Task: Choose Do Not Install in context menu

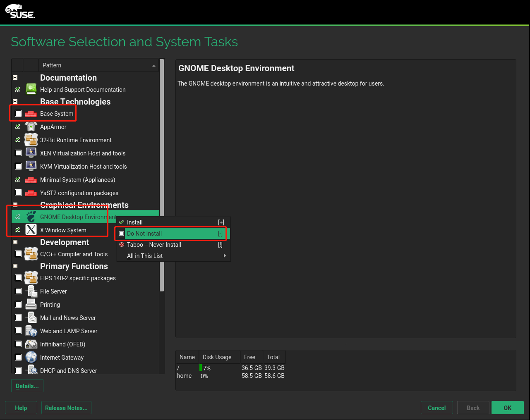Action: [x=173, y=233]
